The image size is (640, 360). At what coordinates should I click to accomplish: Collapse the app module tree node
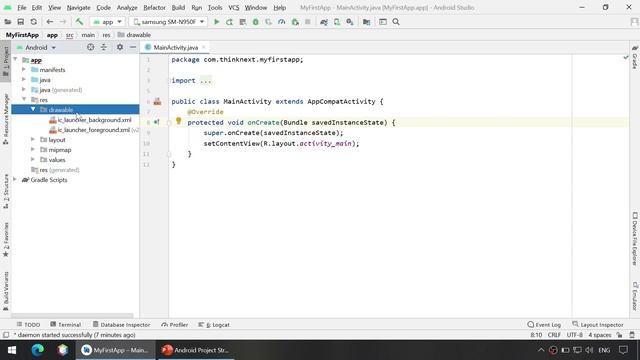[x=16, y=60]
